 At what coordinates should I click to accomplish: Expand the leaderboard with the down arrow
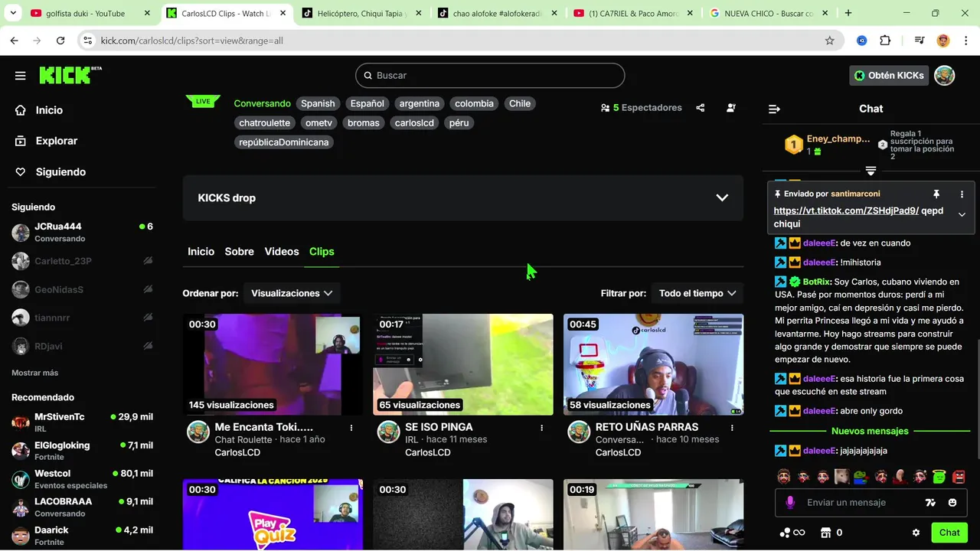[x=871, y=171]
